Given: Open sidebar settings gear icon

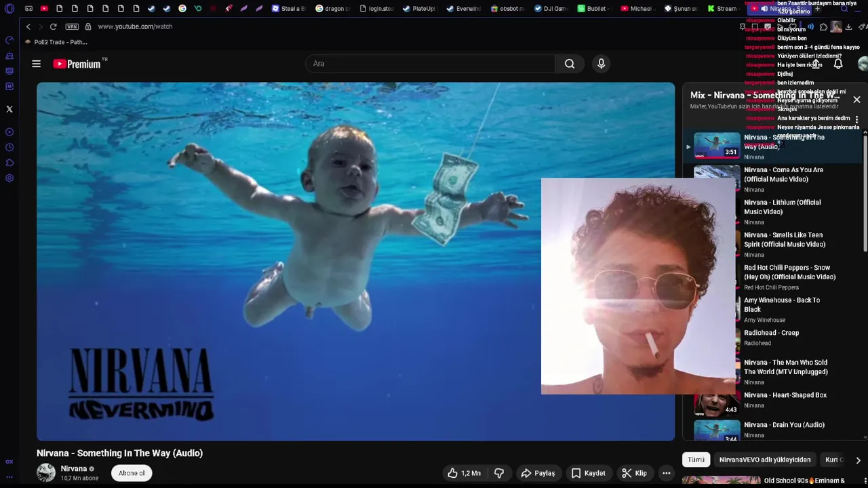Looking at the screenshot, I should [x=9, y=178].
